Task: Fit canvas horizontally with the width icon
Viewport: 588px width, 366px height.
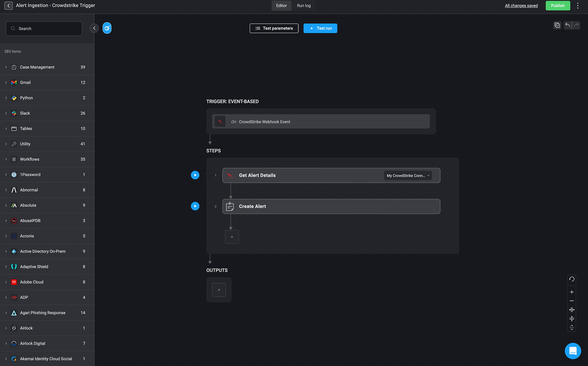Action: point(572,310)
